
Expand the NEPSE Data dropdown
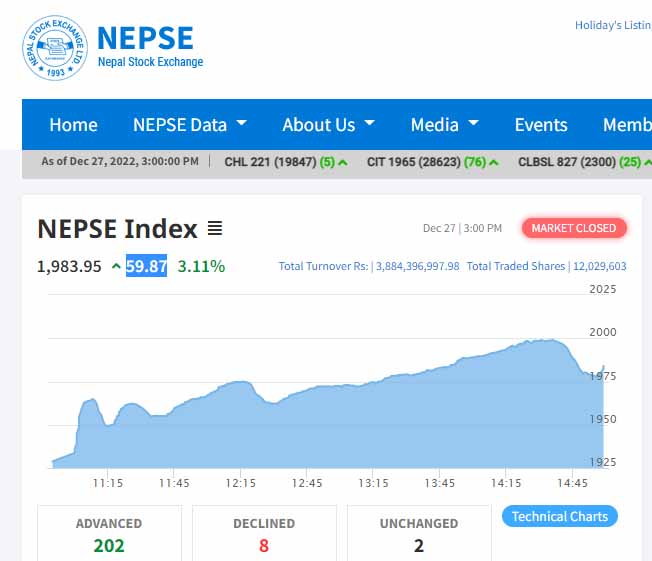click(190, 125)
